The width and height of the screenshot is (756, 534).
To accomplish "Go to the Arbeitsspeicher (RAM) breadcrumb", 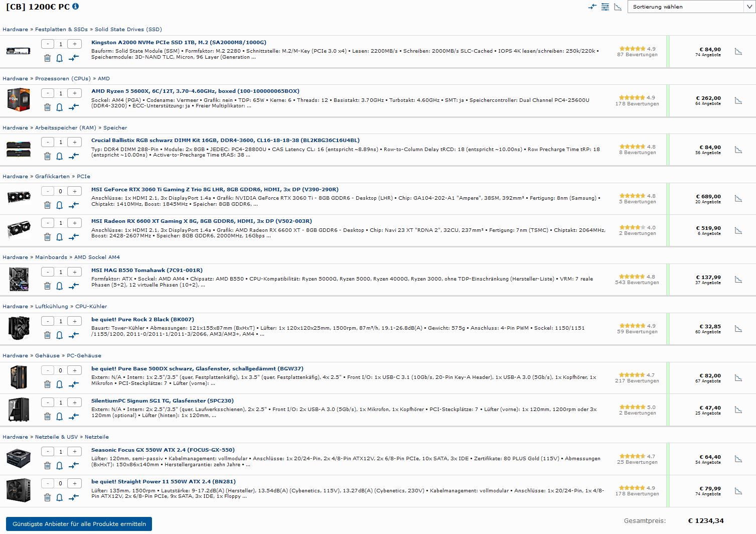I will point(66,128).
